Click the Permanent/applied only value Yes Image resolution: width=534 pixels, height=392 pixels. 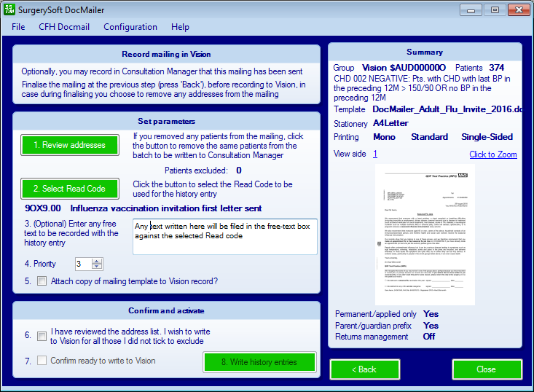(x=431, y=314)
